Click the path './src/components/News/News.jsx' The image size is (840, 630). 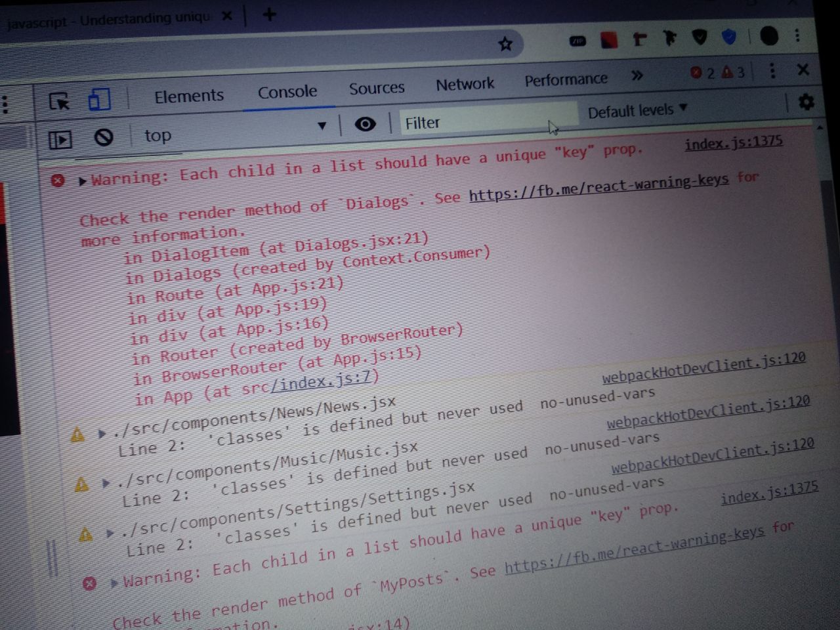tap(255, 417)
